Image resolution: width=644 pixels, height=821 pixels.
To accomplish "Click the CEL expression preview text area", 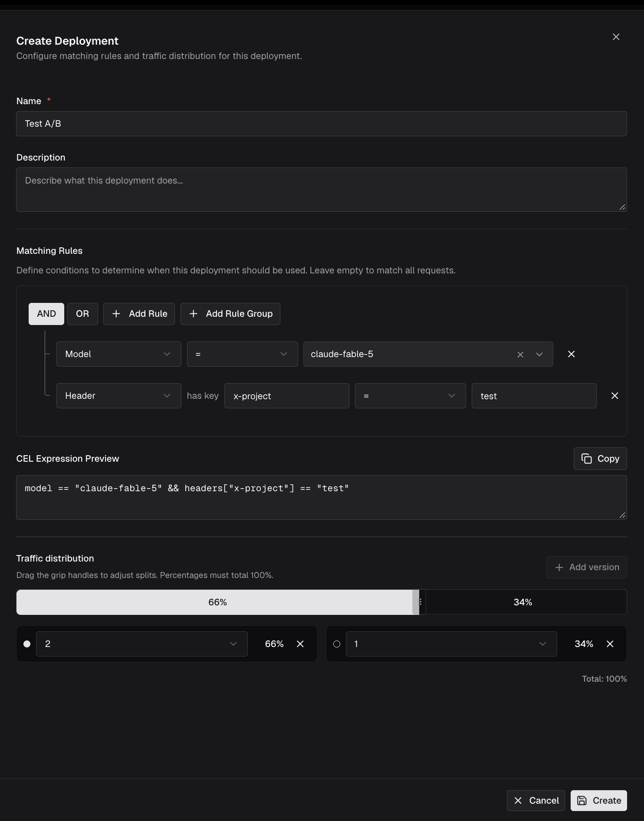I will pyautogui.click(x=322, y=498).
